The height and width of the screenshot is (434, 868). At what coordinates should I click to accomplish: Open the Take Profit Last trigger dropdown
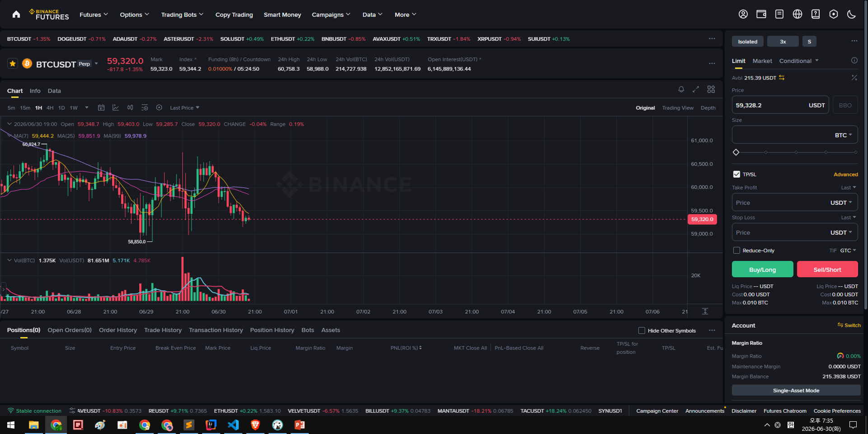click(848, 188)
